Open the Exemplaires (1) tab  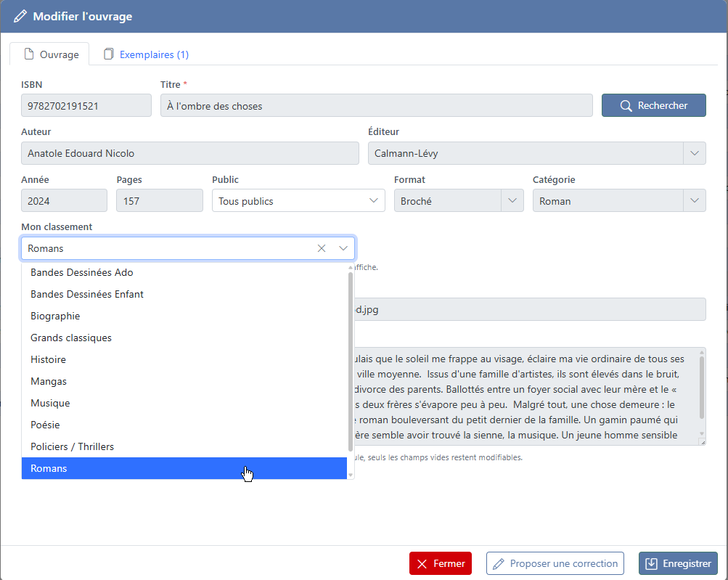click(146, 54)
